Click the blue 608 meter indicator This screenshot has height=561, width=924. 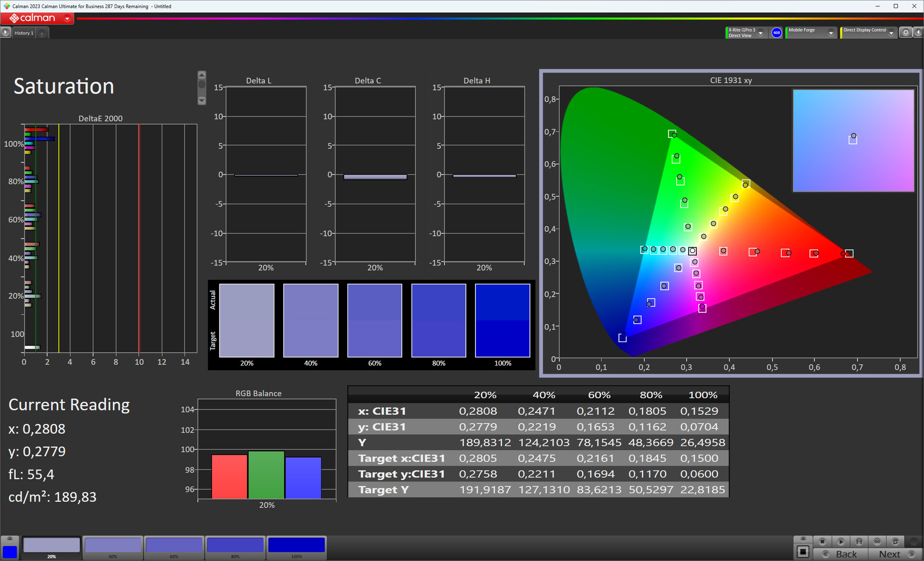[776, 33]
